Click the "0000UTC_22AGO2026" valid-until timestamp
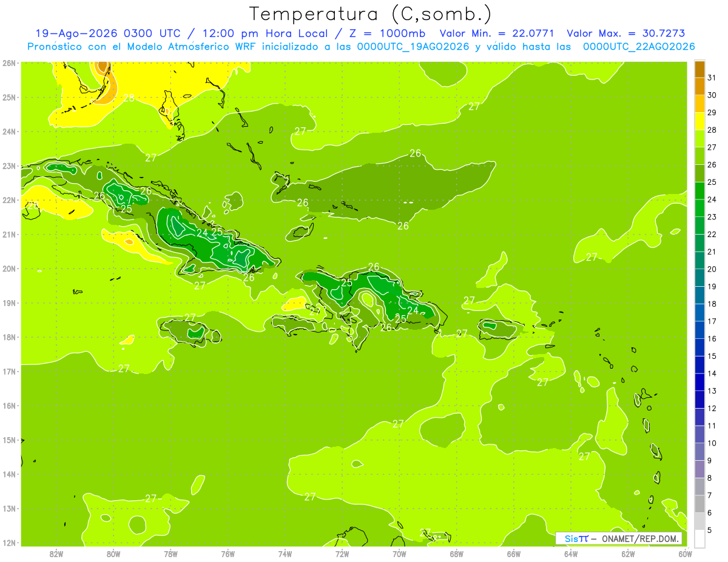Viewport: 728px width, 562px height. pos(639,47)
